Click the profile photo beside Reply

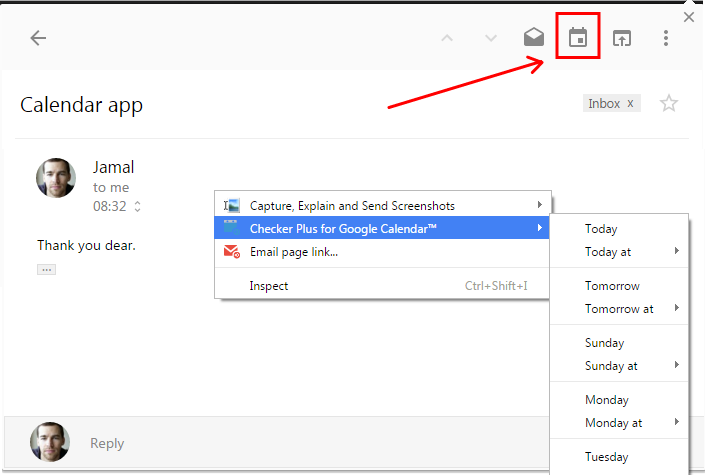point(50,442)
